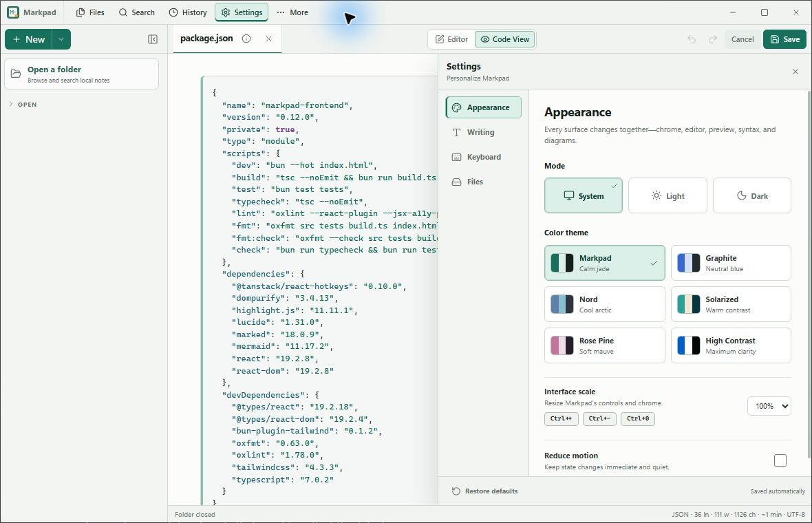
Task: Click the keyboard icon in settings nav
Action: (x=457, y=158)
